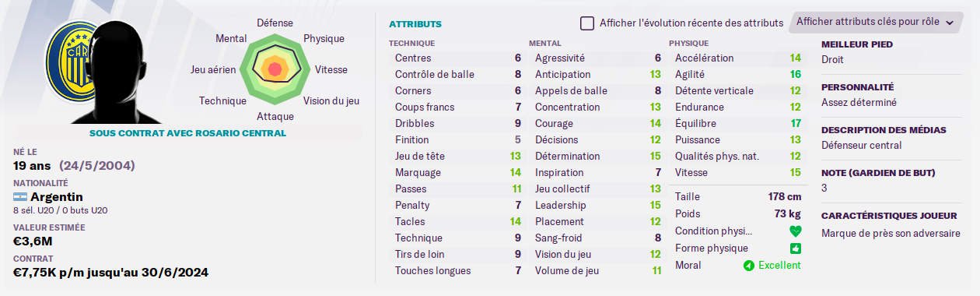Viewport: 980px width, 296px height.
Task: Click the attribute polygon radar chart
Action: (275, 69)
